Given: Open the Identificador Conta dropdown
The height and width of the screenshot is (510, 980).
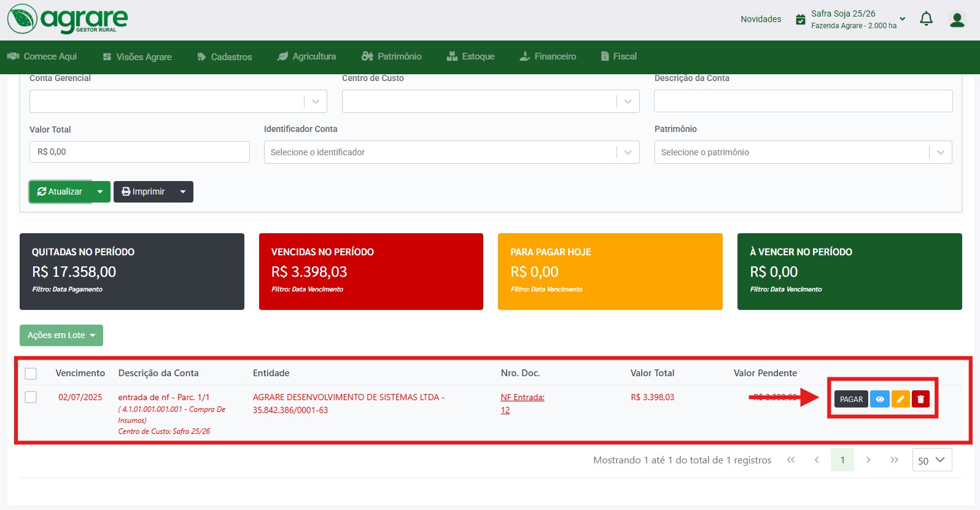Looking at the screenshot, I should click(628, 152).
